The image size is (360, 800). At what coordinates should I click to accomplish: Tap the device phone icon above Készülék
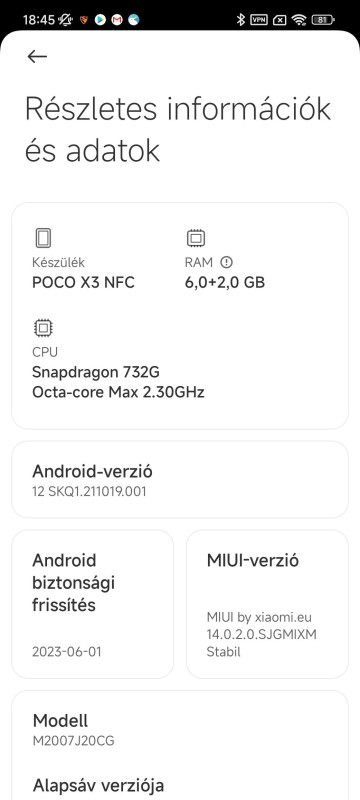tap(43, 238)
